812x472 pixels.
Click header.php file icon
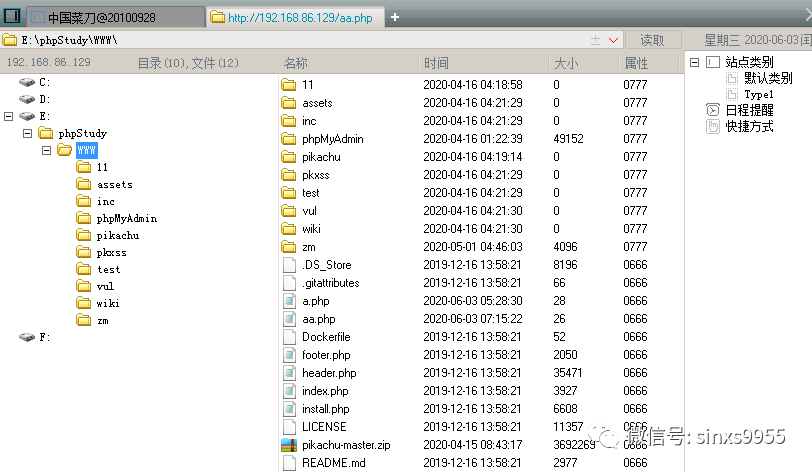pyautogui.click(x=289, y=373)
